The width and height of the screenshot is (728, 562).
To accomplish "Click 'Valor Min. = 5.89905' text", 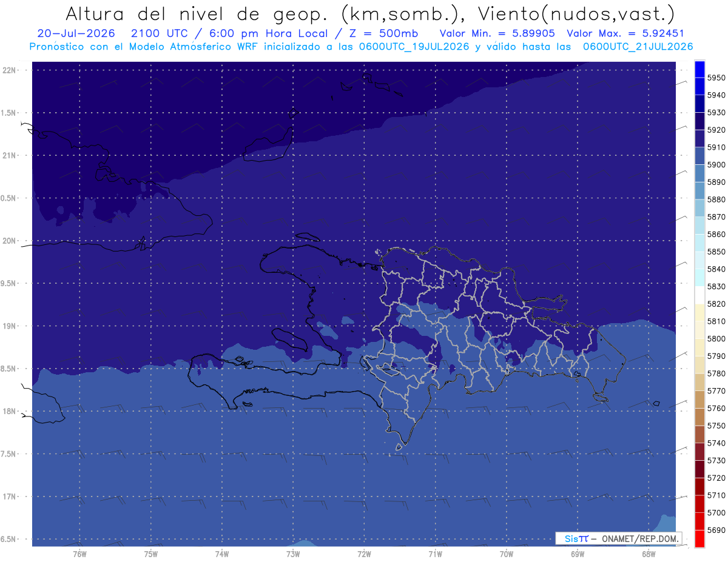I will [497, 33].
